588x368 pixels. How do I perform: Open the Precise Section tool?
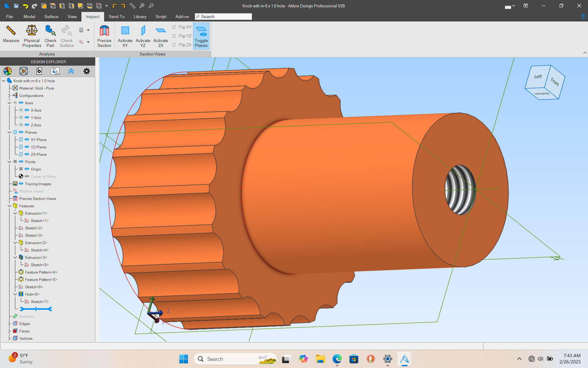click(104, 36)
